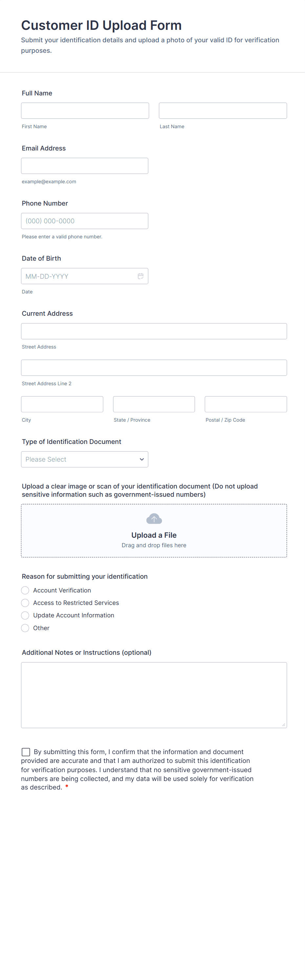305x980 pixels.
Task: Choose Access to Restricted Services option
Action: click(x=25, y=603)
